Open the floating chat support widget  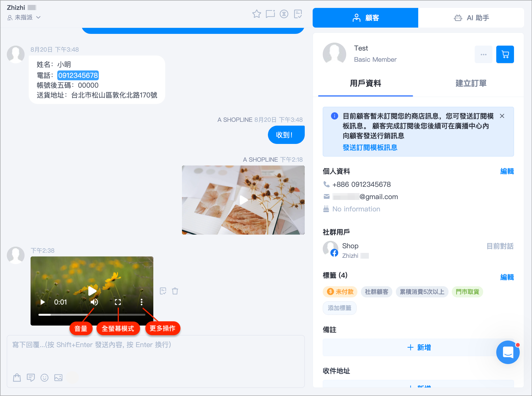pos(508,352)
